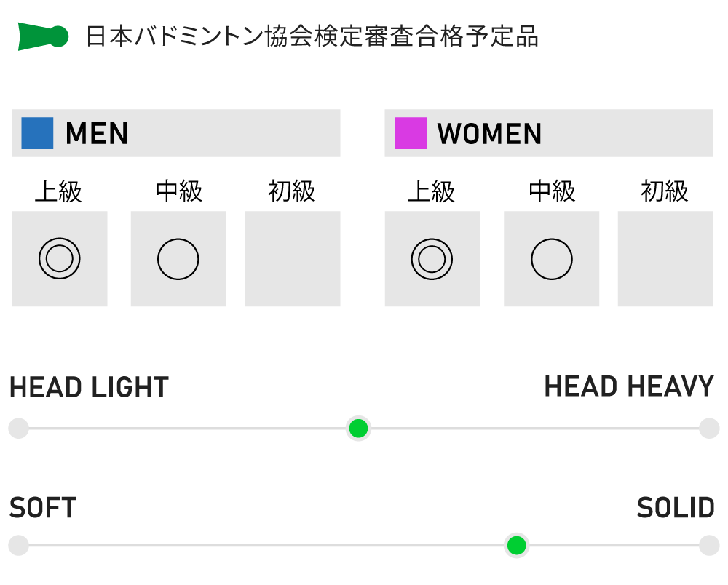Click the 日本バドミントン協会検定審査合格予定品 text
The width and height of the screenshot is (728, 585).
click(312, 36)
